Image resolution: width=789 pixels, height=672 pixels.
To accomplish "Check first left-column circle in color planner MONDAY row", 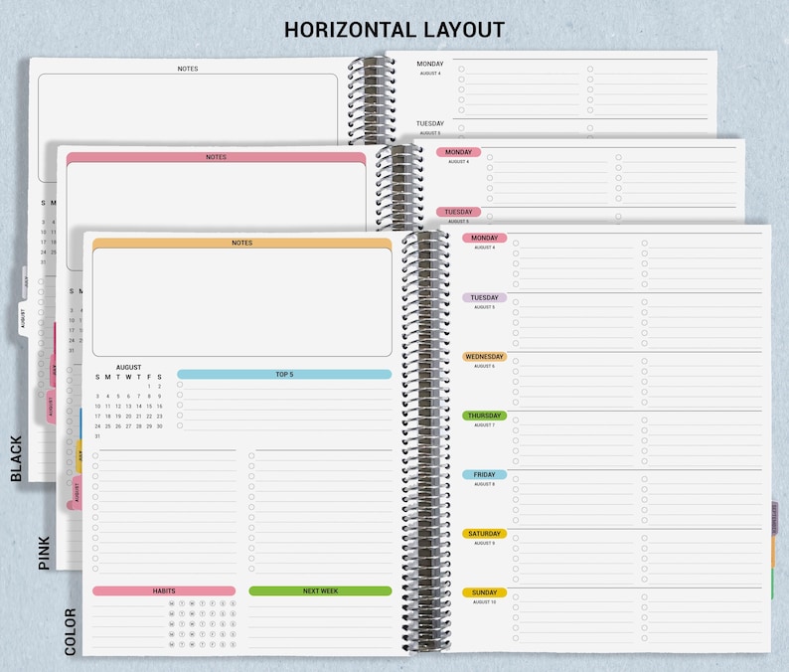I will (x=516, y=244).
